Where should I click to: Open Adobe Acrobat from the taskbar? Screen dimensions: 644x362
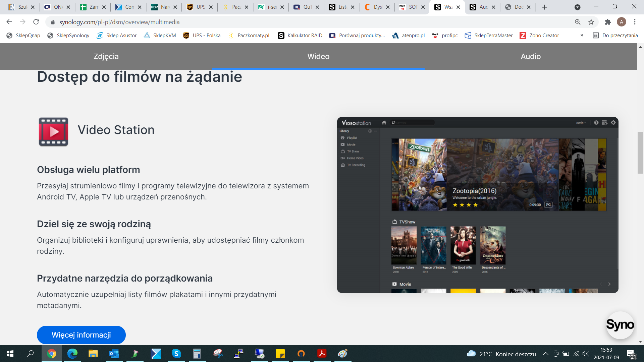pyautogui.click(x=322, y=354)
